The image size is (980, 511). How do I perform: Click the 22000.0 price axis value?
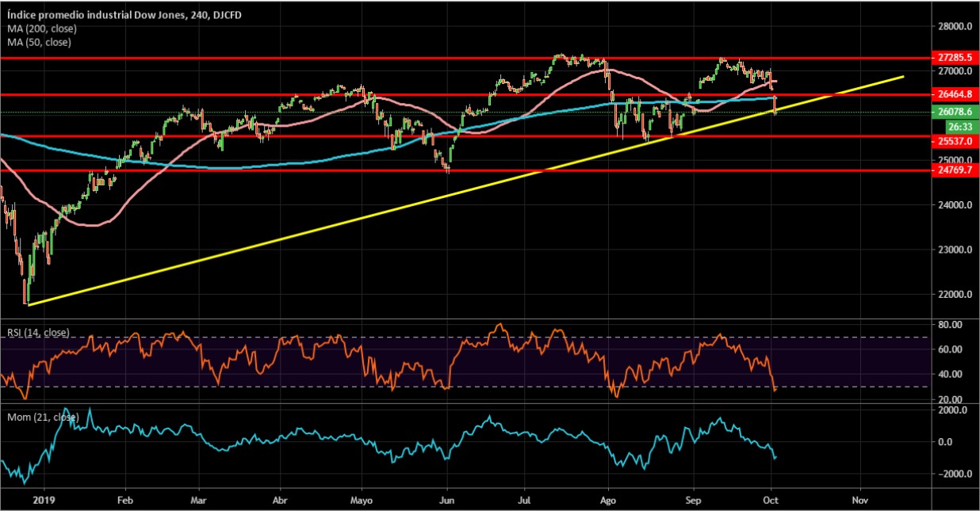pyautogui.click(x=955, y=295)
